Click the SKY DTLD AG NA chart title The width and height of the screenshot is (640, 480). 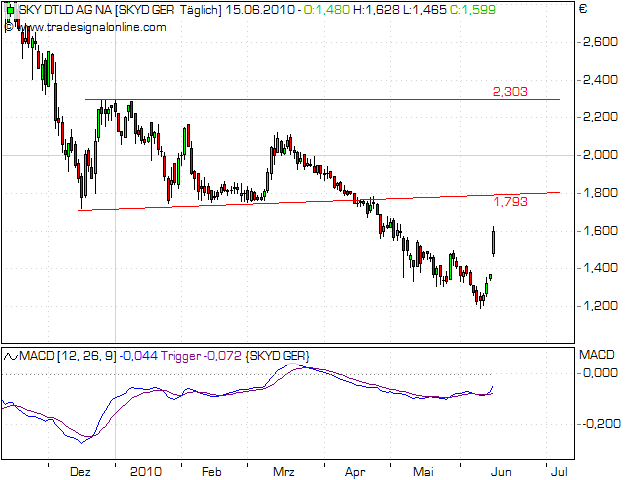(66, 10)
